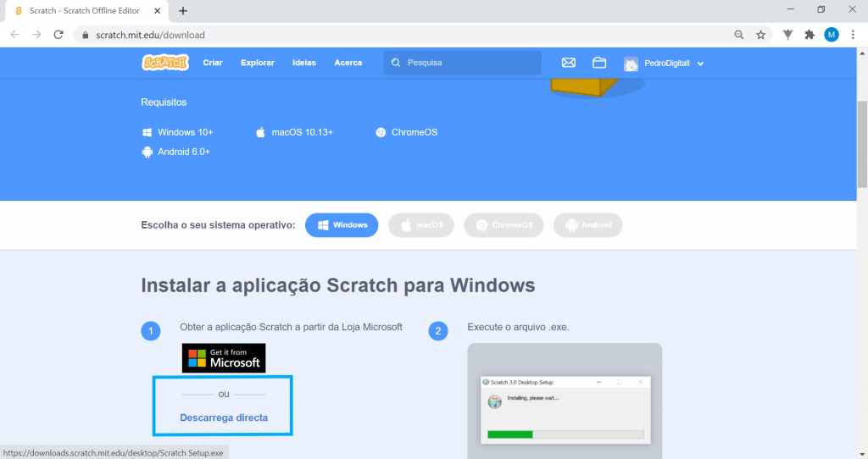868x459 pixels.
Task: Restore down the browser window
Action: pyautogui.click(x=821, y=9)
